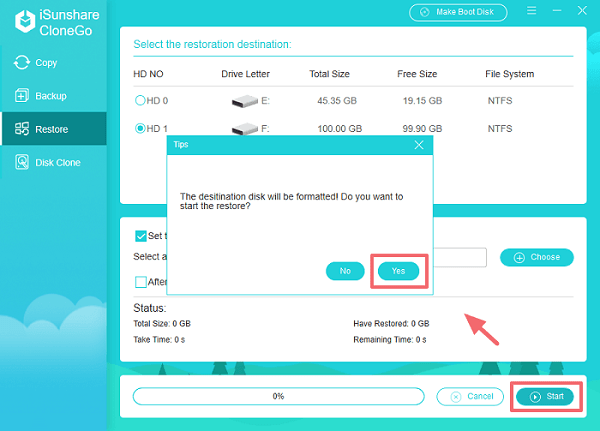This screenshot has width=600, height=431.
Task: Click the Start button
Action: click(x=545, y=396)
